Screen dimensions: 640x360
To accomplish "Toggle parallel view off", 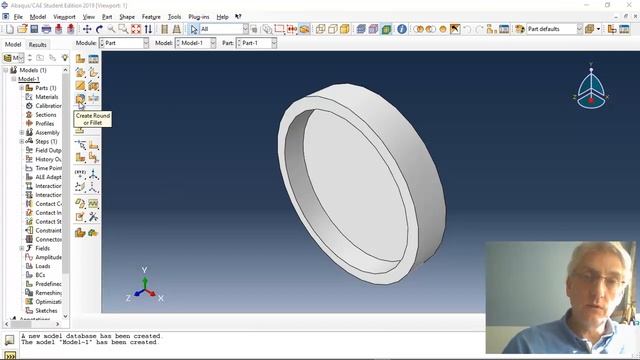I will 164,29.
